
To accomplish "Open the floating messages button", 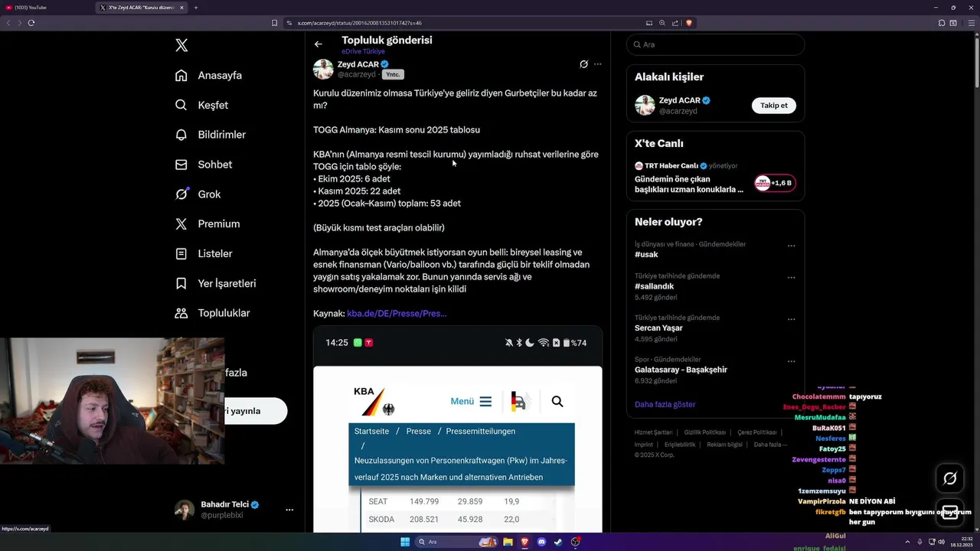I will 950,513.
